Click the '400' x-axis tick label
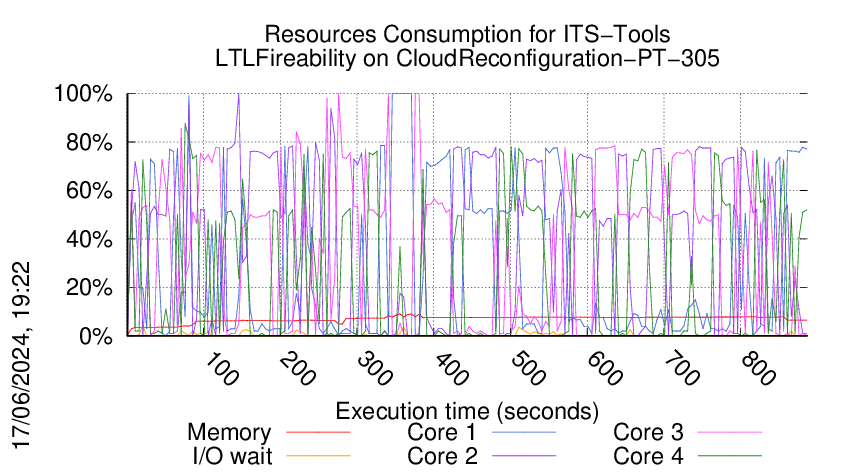Screen dimensions: 850x475 click(x=451, y=369)
